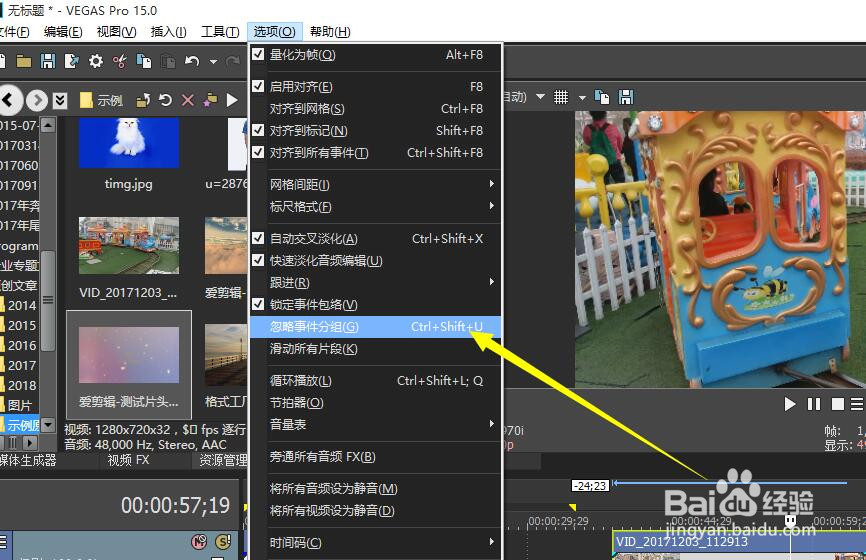Go forward in explorer with right arrow
This screenshot has width=866, height=560.
tap(37, 101)
